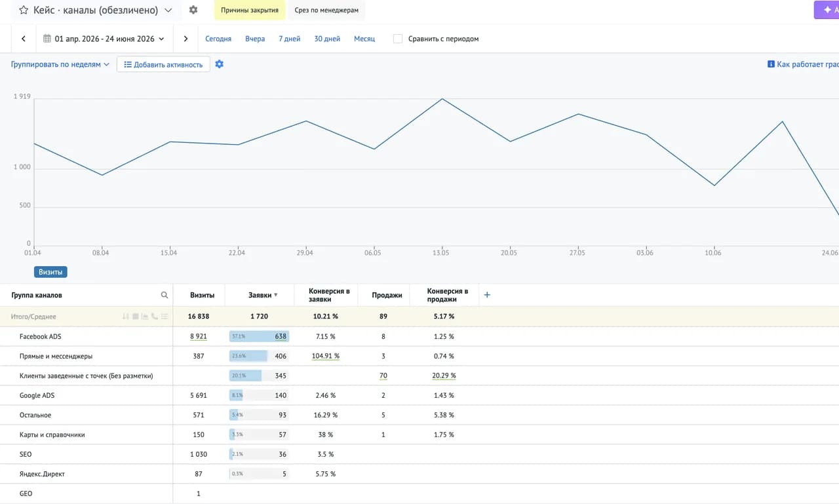The width and height of the screenshot is (839, 504).
Task: Click the info icon near Как работает график
Action: [771, 64]
